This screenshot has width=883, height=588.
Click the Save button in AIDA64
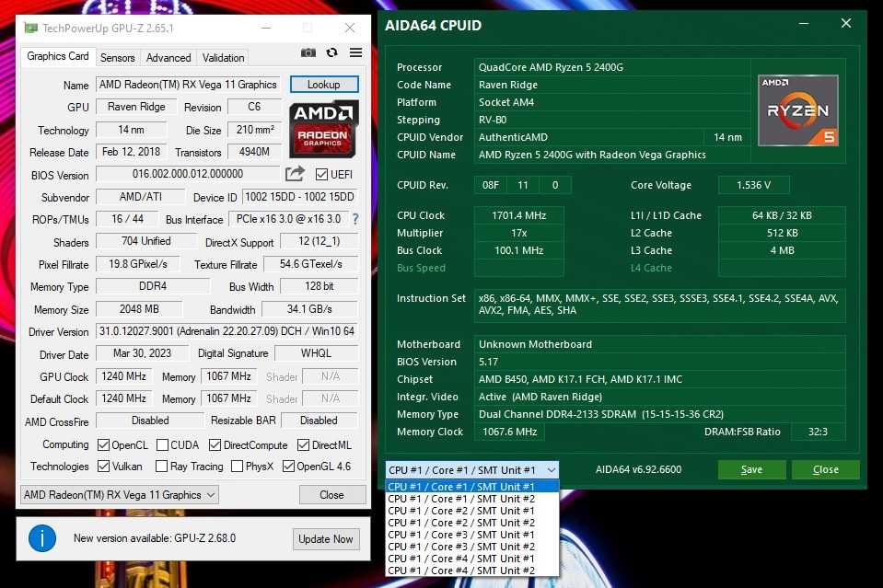point(751,469)
